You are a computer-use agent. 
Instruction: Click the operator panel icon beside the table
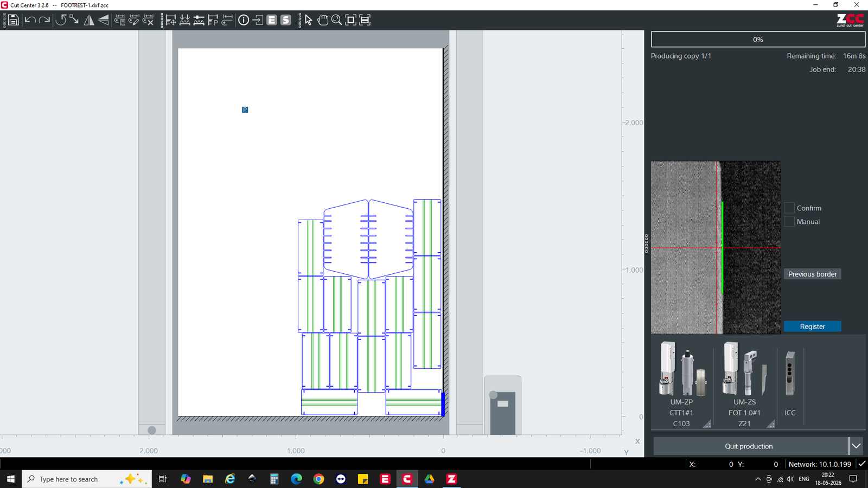tap(502, 405)
